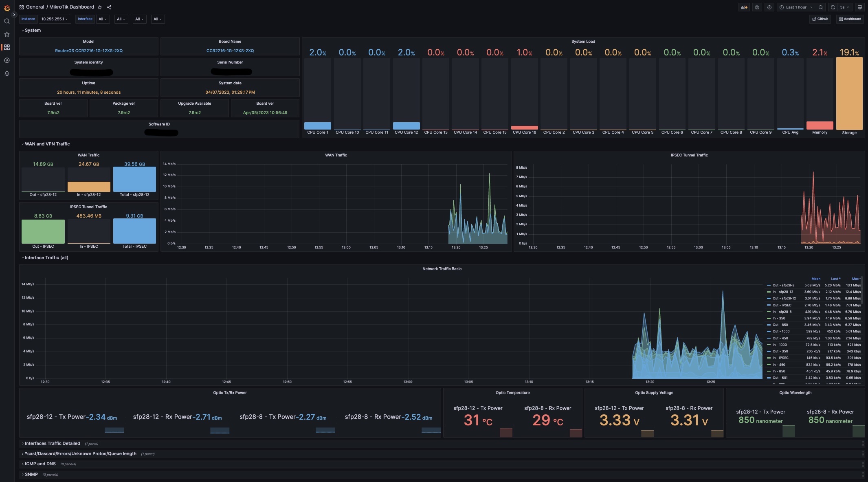Toggle the In - sfp28-12 legend series
This screenshot has height=482, width=868.
click(x=782, y=292)
